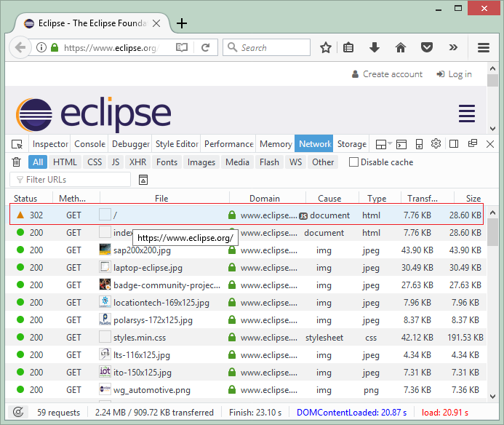Open devtools in separate window icon
The width and height of the screenshot is (504, 425).
(x=473, y=143)
